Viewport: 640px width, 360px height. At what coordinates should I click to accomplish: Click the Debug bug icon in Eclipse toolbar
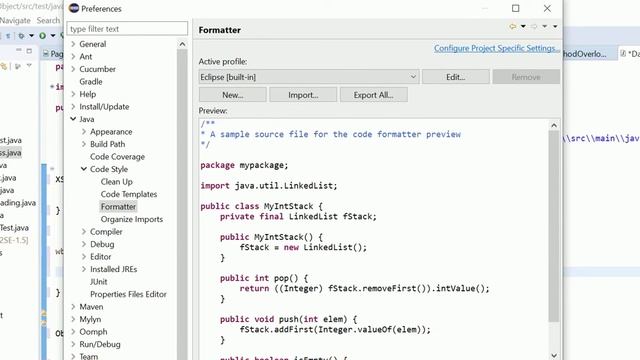22,36
